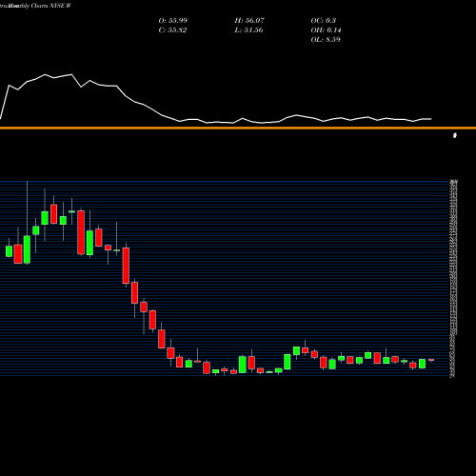Click the 'OH: 0.14' reading
This screenshot has width=476, height=476.
pyautogui.click(x=326, y=30)
